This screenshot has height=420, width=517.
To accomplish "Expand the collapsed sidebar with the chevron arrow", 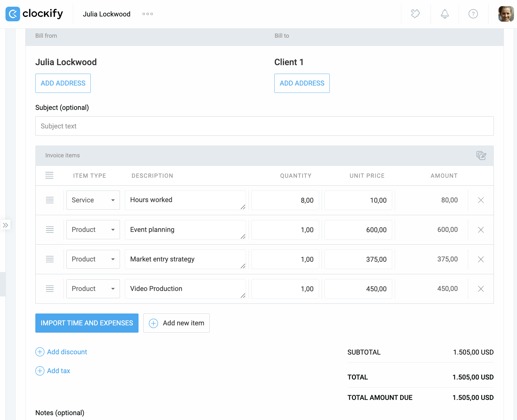I will (x=5, y=225).
